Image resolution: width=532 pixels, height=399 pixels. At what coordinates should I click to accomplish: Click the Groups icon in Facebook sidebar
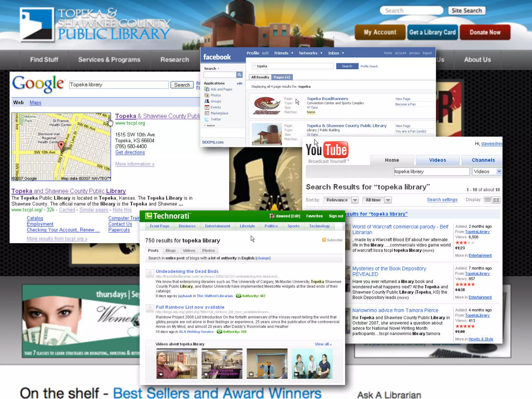pyautogui.click(x=207, y=101)
